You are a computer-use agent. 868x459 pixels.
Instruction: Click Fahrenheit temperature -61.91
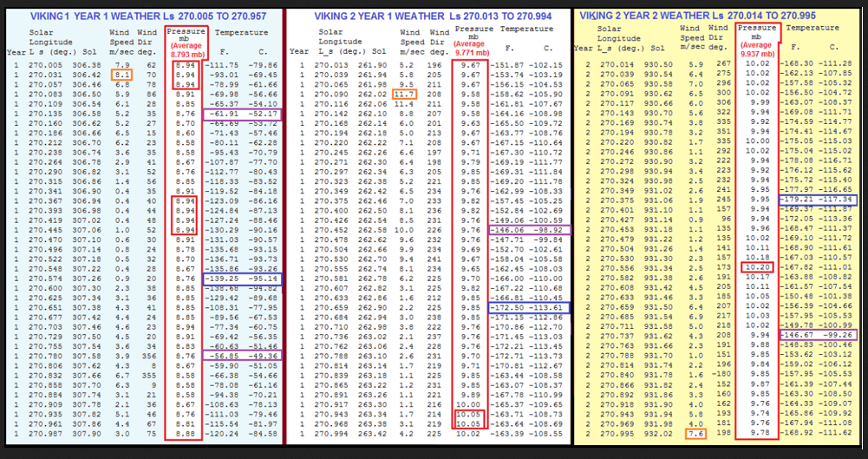click(x=224, y=115)
